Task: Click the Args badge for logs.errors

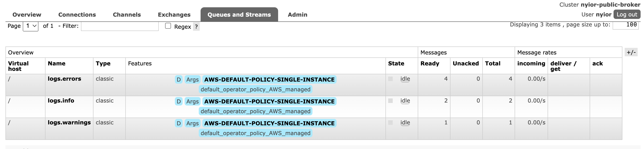Action: click(192, 80)
